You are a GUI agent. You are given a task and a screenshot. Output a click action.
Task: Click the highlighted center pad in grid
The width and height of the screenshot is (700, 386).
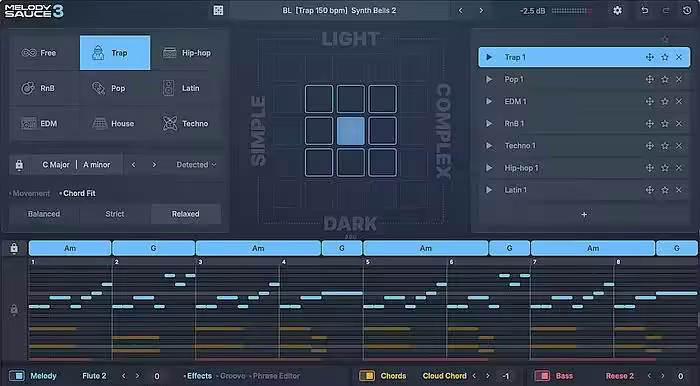click(x=351, y=130)
